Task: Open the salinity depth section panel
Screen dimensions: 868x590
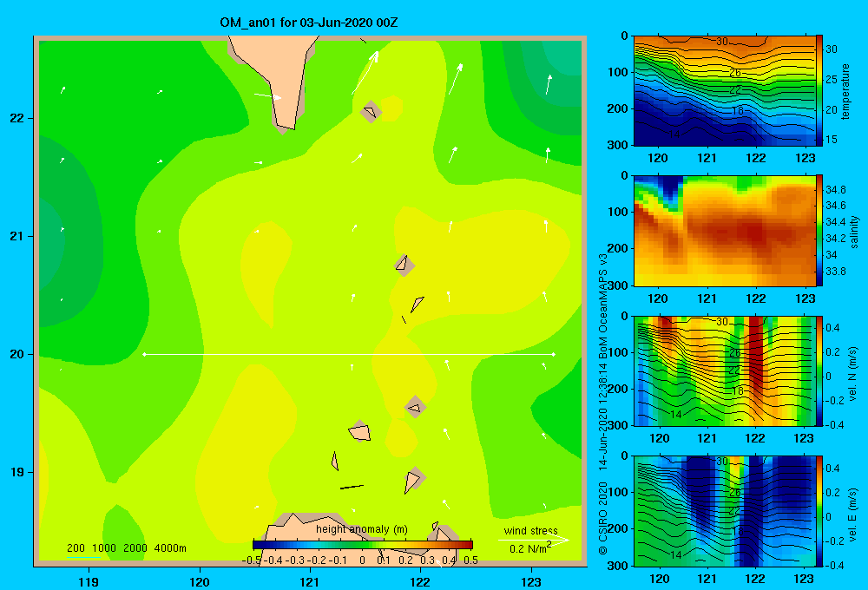Action: (x=724, y=231)
